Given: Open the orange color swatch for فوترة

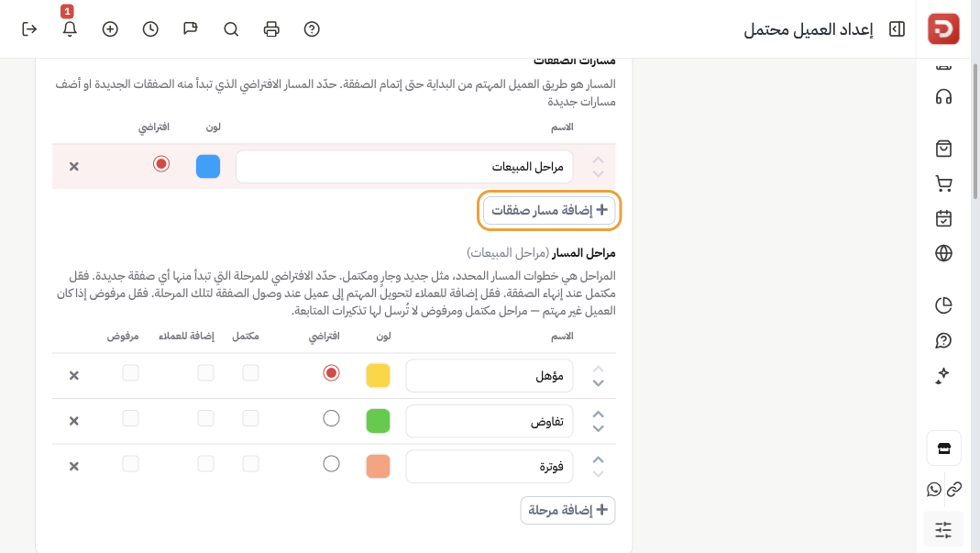Looking at the screenshot, I should [378, 466].
